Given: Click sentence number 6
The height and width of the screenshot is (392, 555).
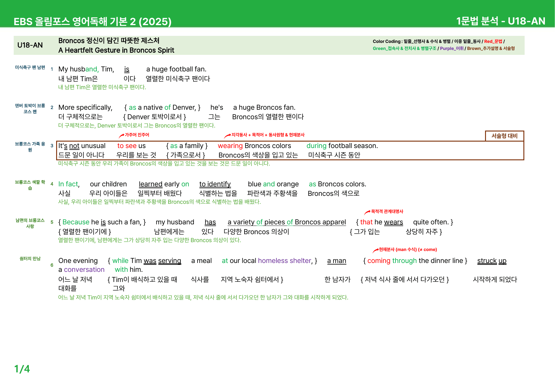Looking at the screenshot, I should (x=52, y=265).
